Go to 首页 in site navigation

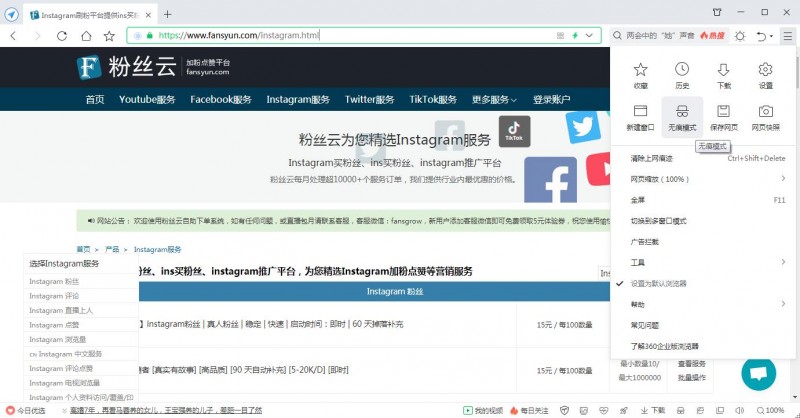95,100
